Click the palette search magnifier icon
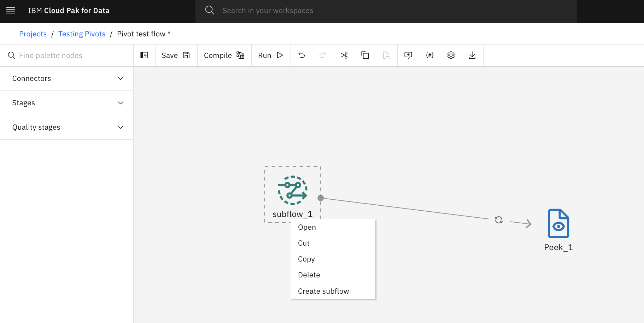Image resolution: width=644 pixels, height=323 pixels. point(12,55)
